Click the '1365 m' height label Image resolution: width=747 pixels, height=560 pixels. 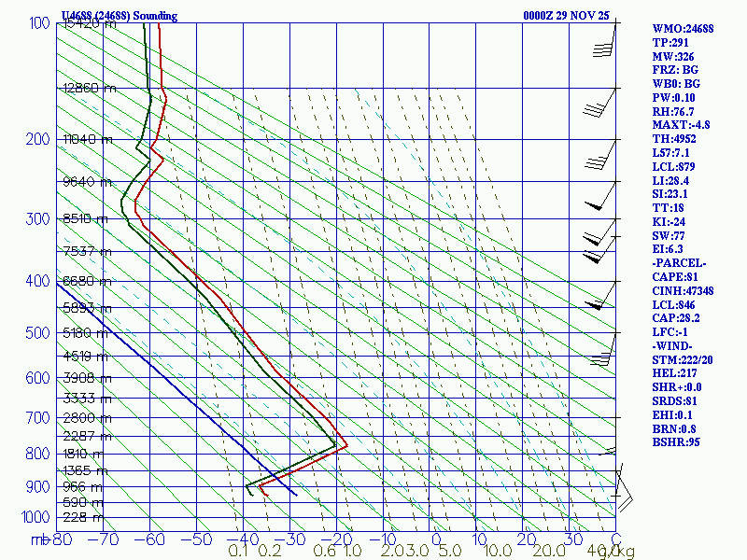tap(86, 471)
